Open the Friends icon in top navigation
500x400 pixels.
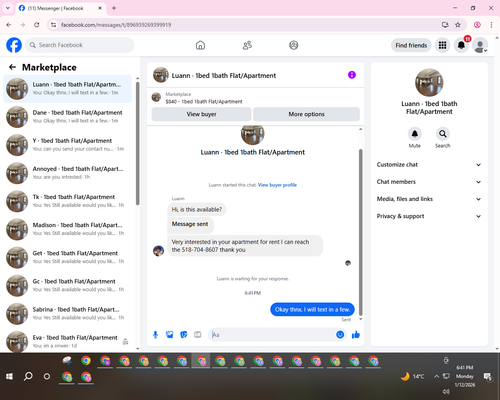click(247, 45)
